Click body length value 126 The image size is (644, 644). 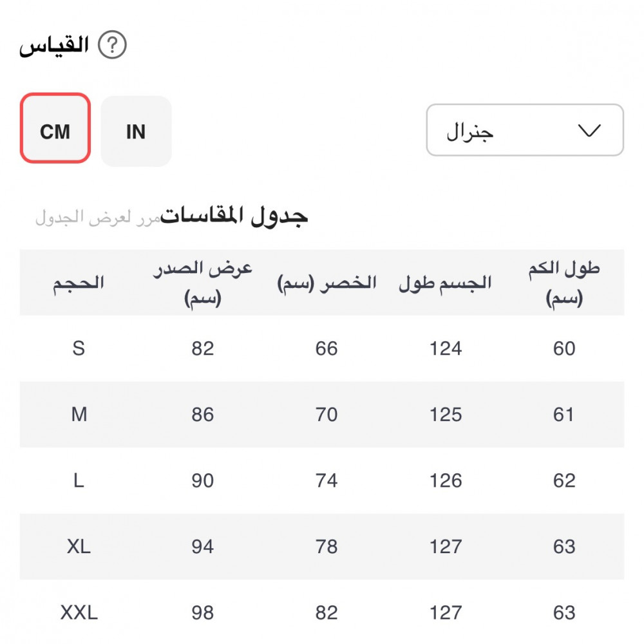point(446,480)
